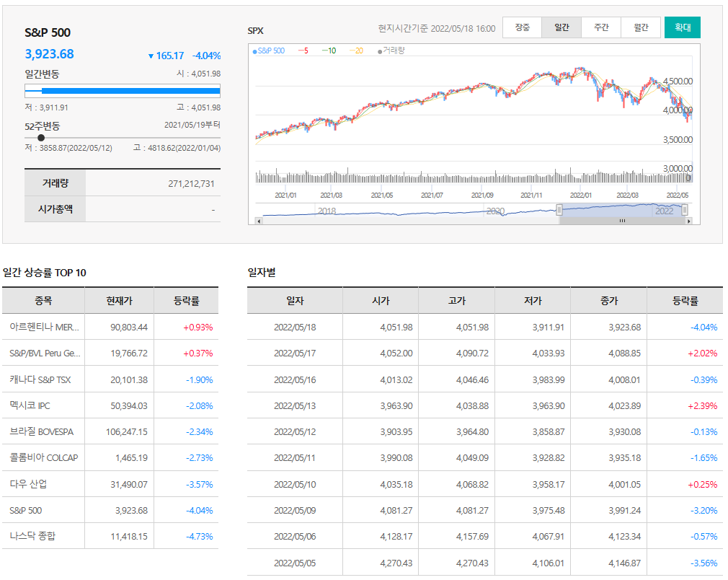Click the 2022/05/11 date cell

pyautogui.click(x=295, y=458)
